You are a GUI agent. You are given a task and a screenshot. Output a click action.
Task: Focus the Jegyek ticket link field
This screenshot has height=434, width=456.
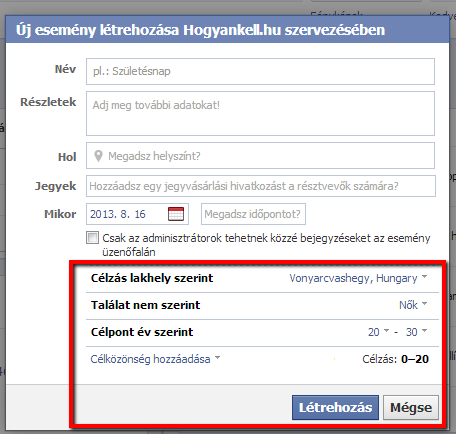pos(261,186)
